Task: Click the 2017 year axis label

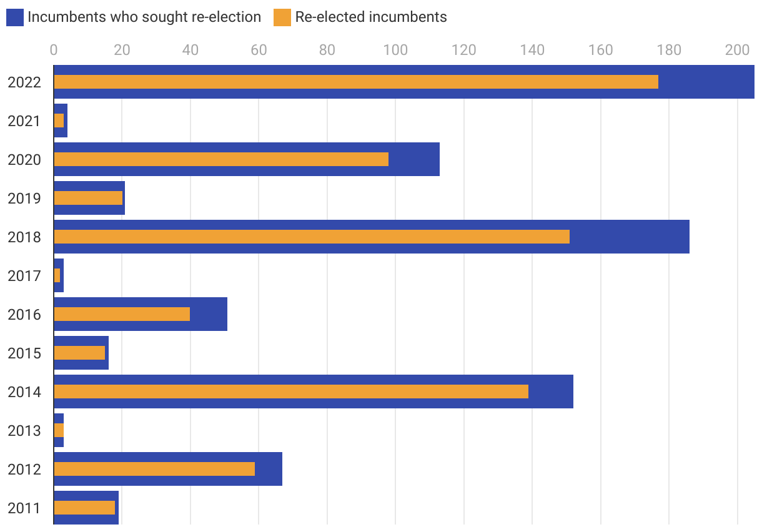Action: [x=24, y=276]
